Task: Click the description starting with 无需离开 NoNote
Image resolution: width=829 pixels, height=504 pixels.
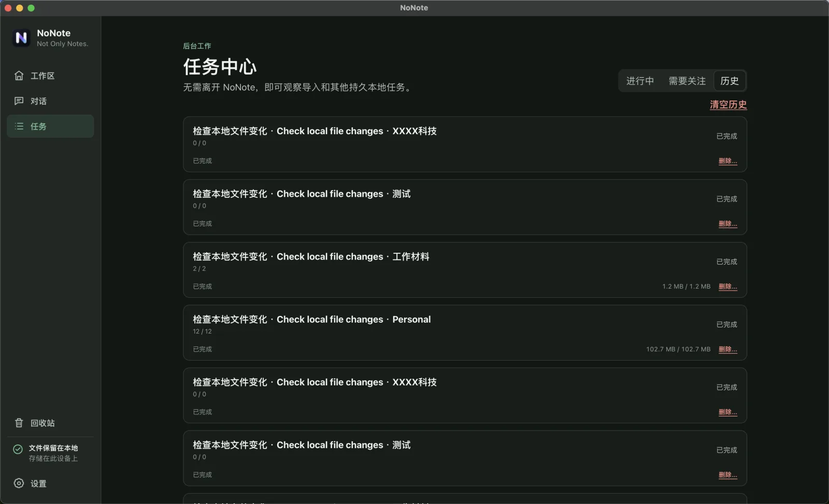Action: (x=299, y=88)
